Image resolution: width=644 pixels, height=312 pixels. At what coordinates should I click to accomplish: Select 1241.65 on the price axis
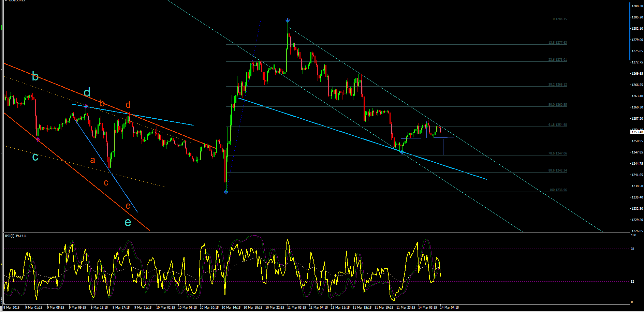coord(637,175)
